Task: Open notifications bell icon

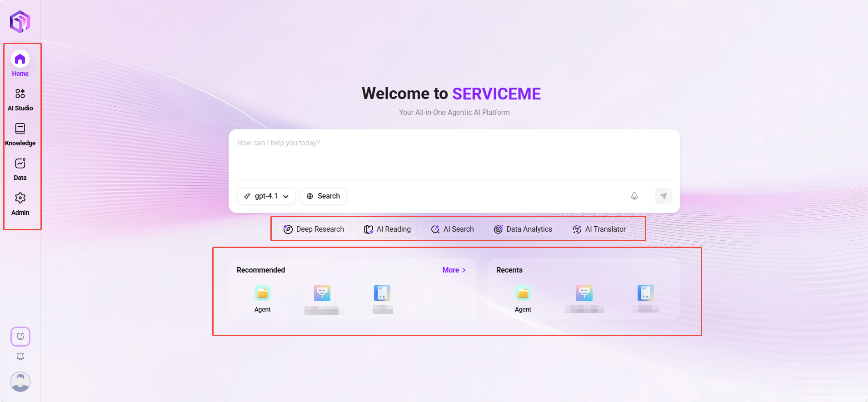Action: [x=20, y=357]
